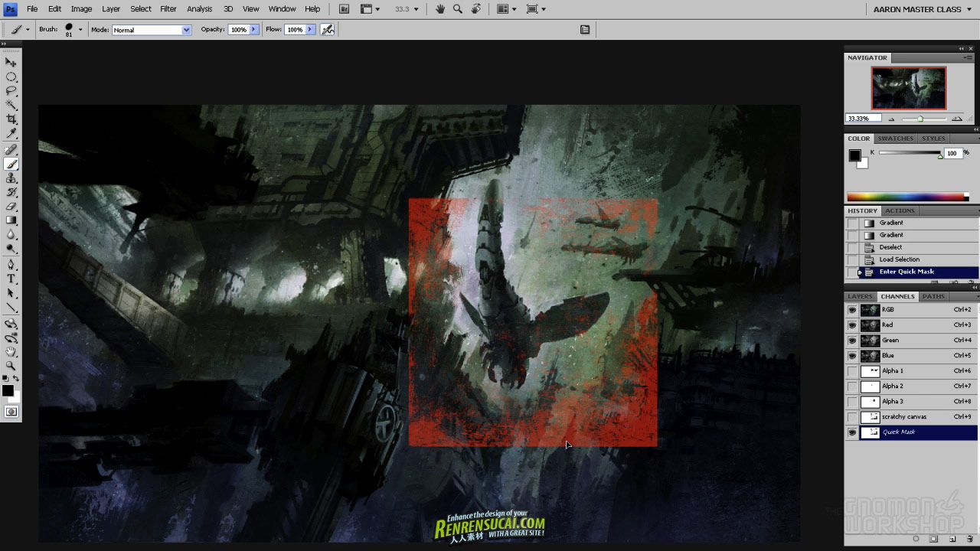Open the Brush Preset picker arrow
The image size is (980, 551).
(80, 30)
